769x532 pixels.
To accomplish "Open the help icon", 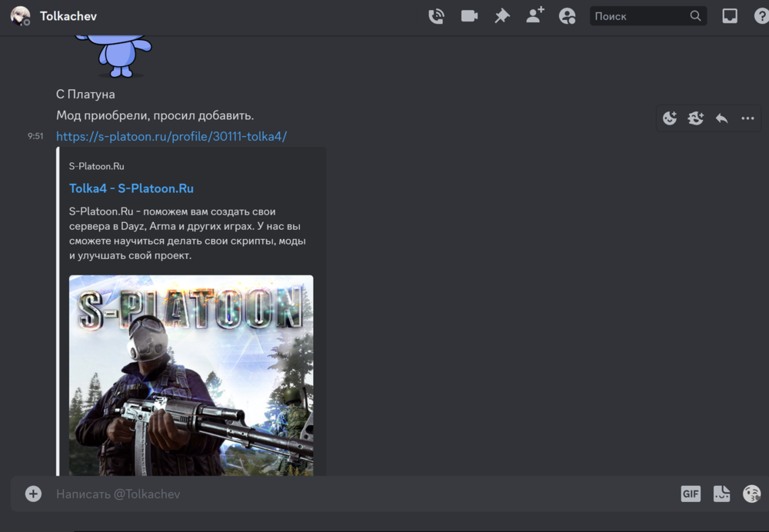I will [761, 16].
